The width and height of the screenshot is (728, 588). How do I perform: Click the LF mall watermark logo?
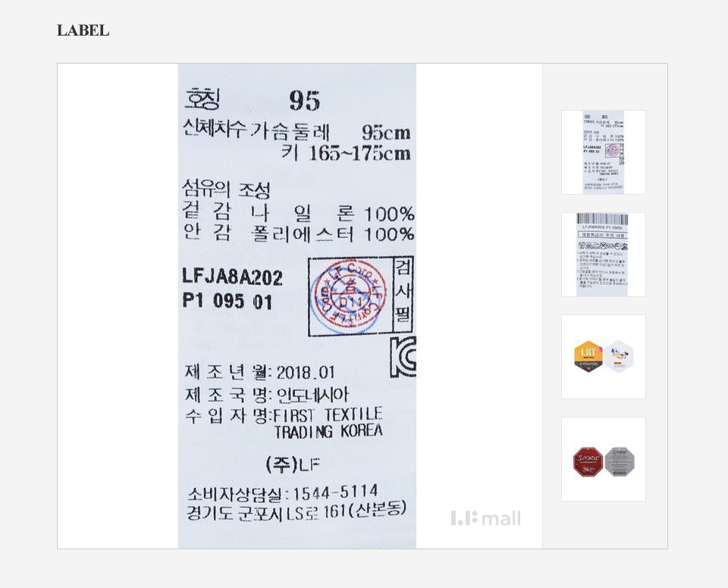pos(485,518)
